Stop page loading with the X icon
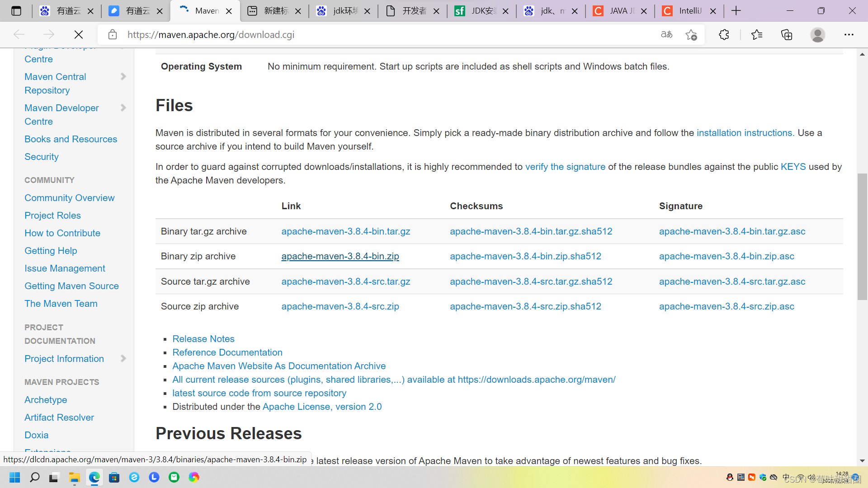868x488 pixels. coord(78,34)
